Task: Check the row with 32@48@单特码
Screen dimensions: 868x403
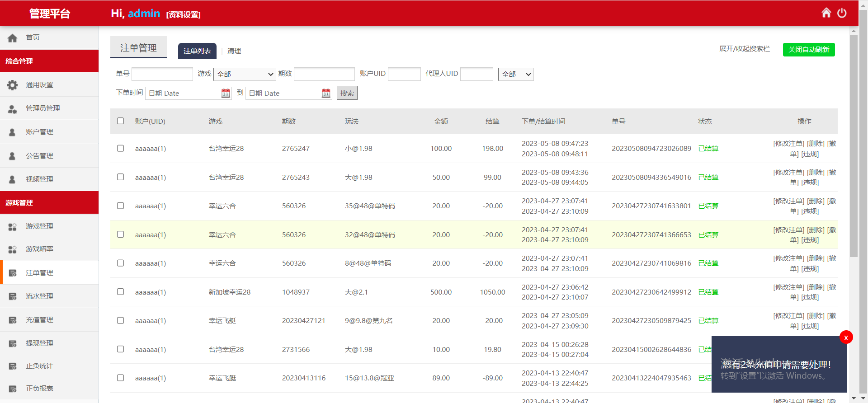Action: tap(120, 234)
